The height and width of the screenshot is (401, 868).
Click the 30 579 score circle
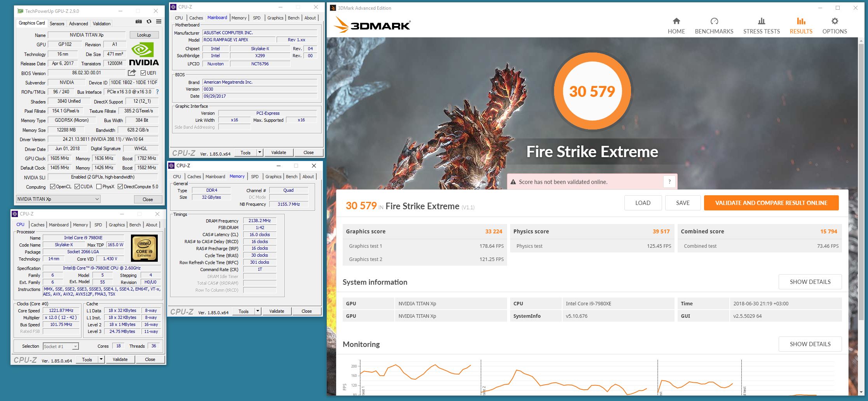pyautogui.click(x=592, y=91)
